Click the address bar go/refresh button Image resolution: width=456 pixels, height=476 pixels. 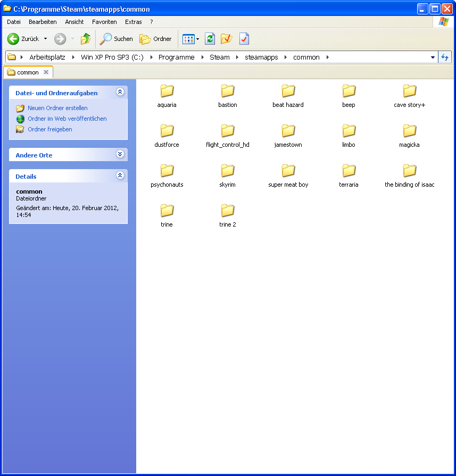[x=445, y=57]
